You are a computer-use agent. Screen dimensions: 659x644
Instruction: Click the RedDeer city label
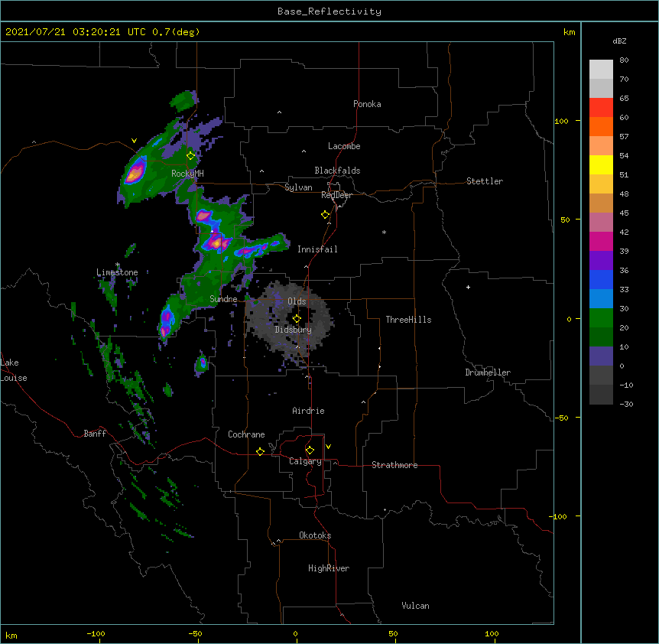336,195
